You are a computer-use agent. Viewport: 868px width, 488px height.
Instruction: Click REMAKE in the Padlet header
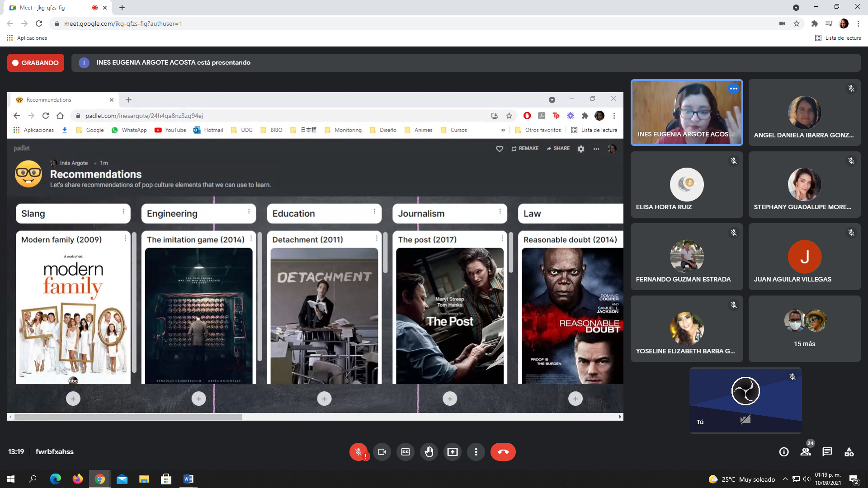click(525, 148)
